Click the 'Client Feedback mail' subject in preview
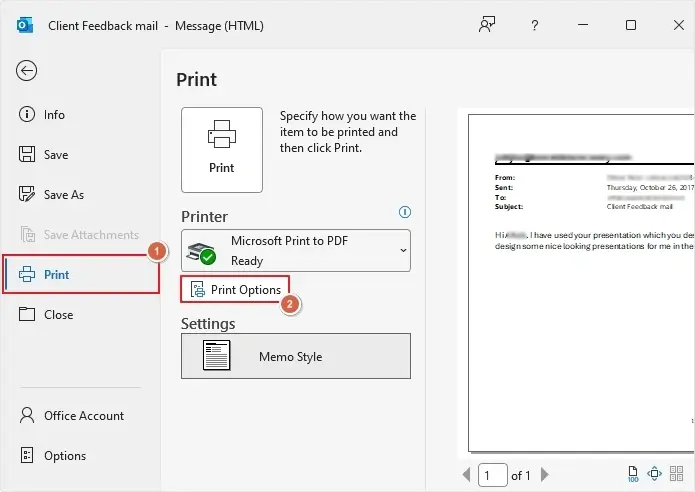The image size is (695, 492). tap(639, 207)
